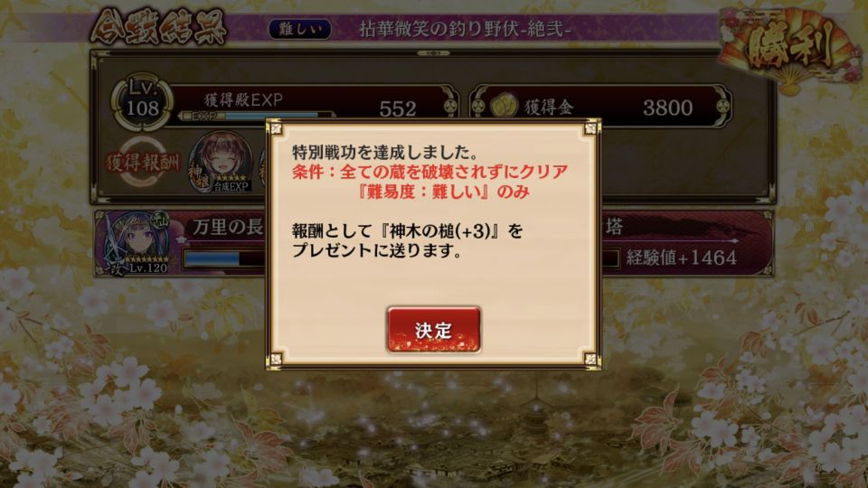The image size is (868, 488).
Task: Tap the gold coin icon beside 獲得金
Action: click(x=504, y=105)
